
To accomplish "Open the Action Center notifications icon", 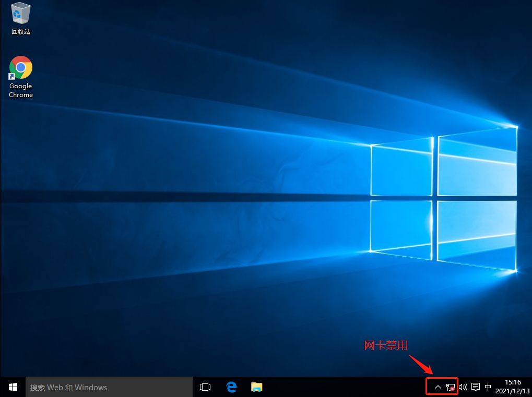I will coord(476,387).
